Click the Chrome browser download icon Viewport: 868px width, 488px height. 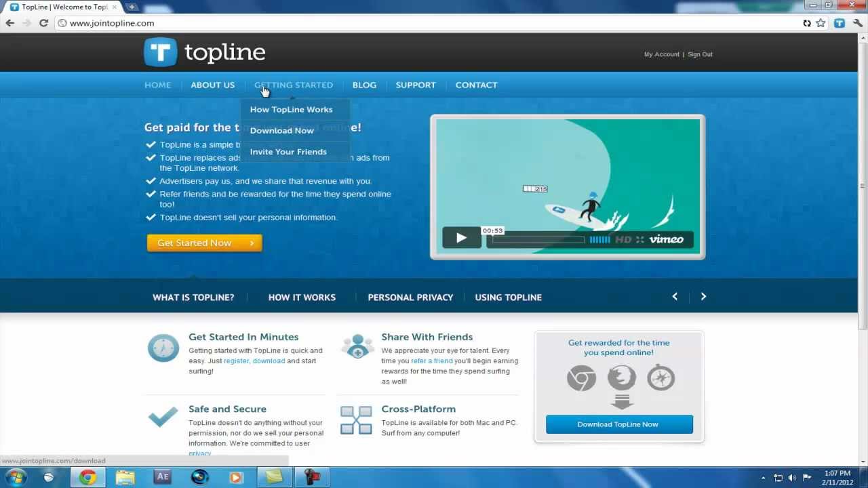(x=581, y=378)
